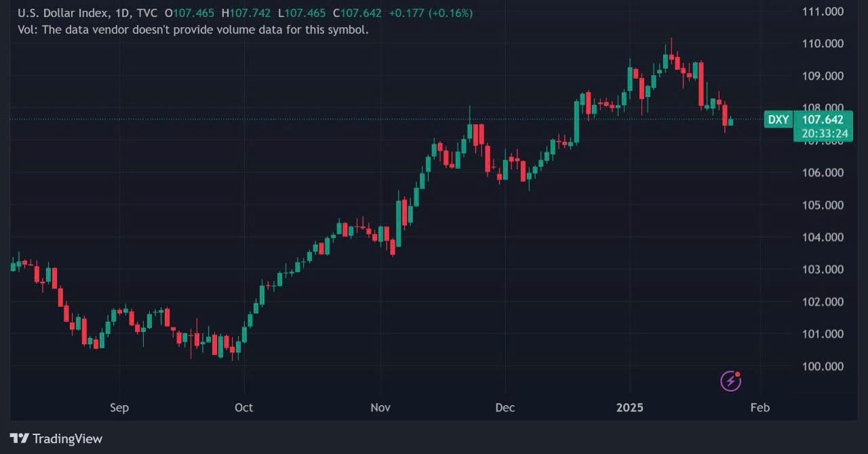Image resolution: width=868 pixels, height=454 pixels.
Task: Click the Sep label on time axis
Action: point(119,408)
